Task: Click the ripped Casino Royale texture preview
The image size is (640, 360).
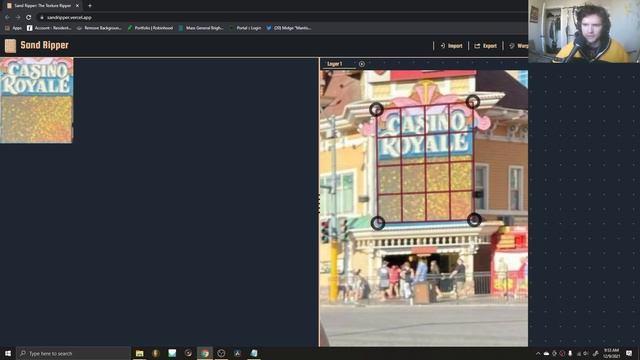Action: pyautogui.click(x=36, y=100)
